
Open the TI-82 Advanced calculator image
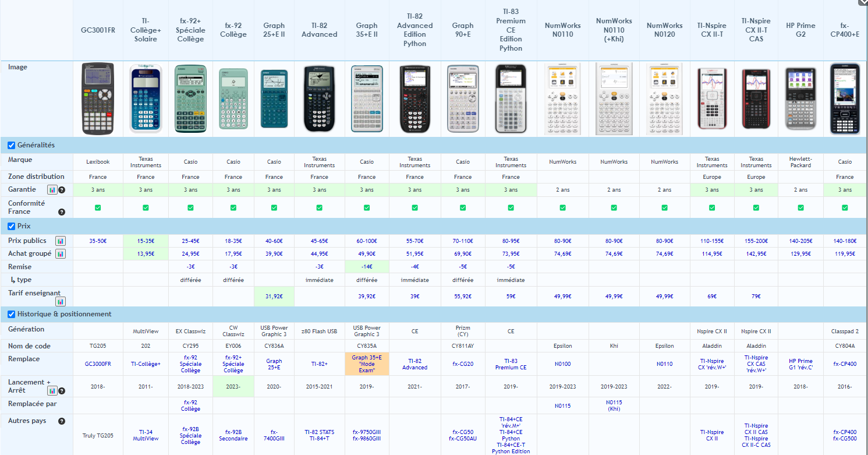(x=319, y=98)
